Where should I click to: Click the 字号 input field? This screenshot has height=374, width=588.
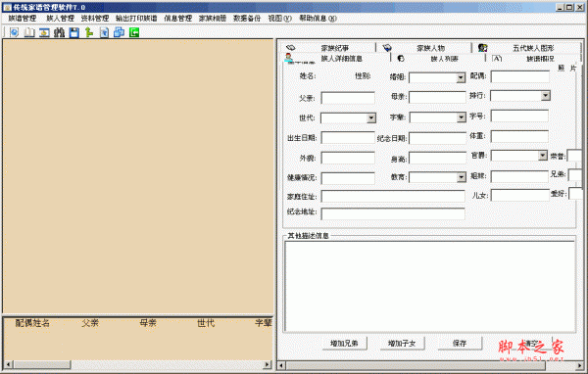click(519, 116)
